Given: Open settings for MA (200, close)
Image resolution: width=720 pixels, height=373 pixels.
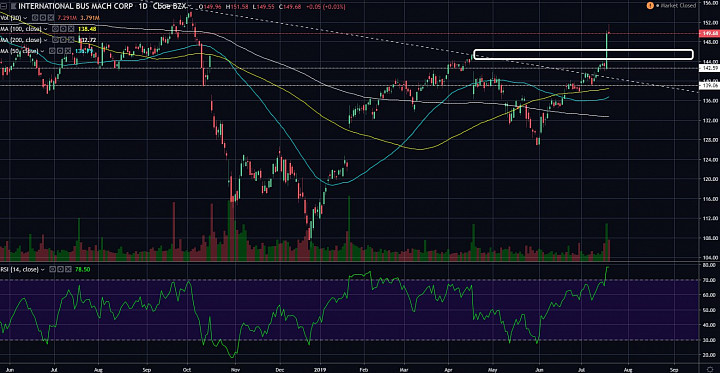Looking at the screenshot, I should 63,40.
